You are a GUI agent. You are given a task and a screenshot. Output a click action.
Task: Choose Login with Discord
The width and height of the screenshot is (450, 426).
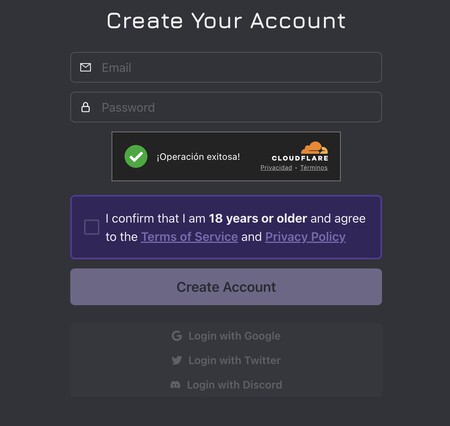coord(226,385)
